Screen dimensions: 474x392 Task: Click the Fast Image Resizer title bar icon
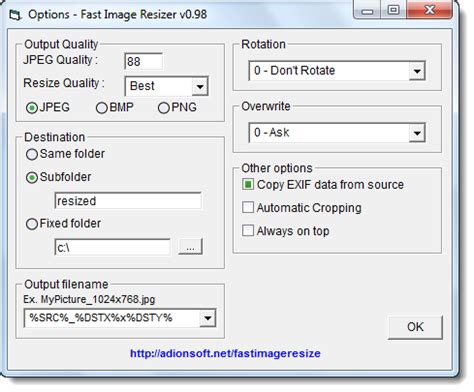15,15
